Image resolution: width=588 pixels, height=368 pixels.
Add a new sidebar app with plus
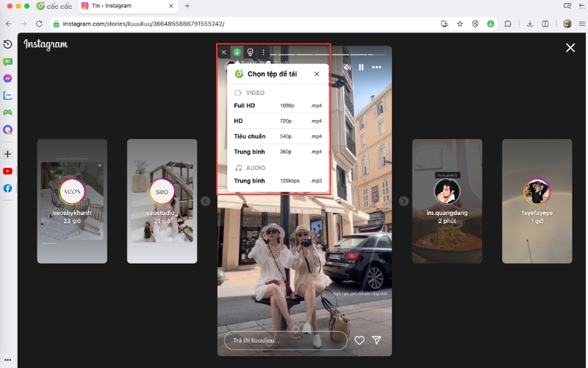click(x=7, y=154)
